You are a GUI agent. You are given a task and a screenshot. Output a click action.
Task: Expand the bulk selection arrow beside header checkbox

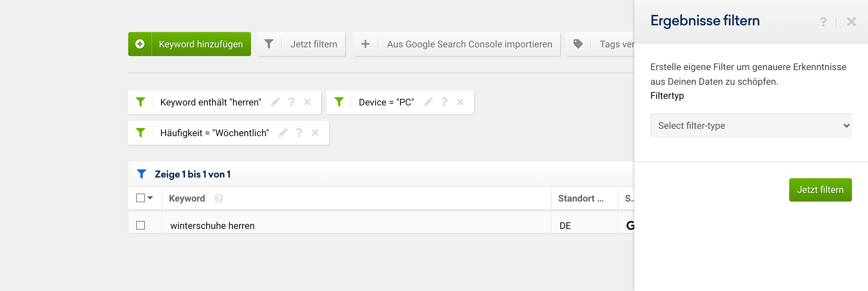click(150, 198)
